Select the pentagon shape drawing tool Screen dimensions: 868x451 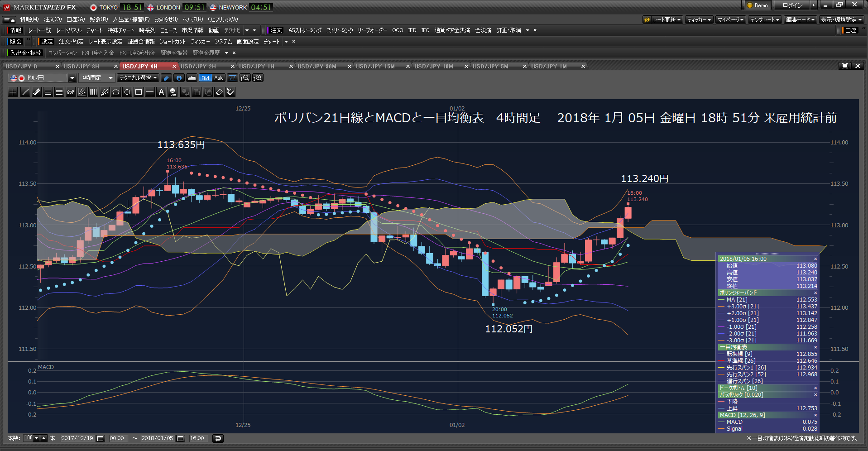[x=116, y=92]
